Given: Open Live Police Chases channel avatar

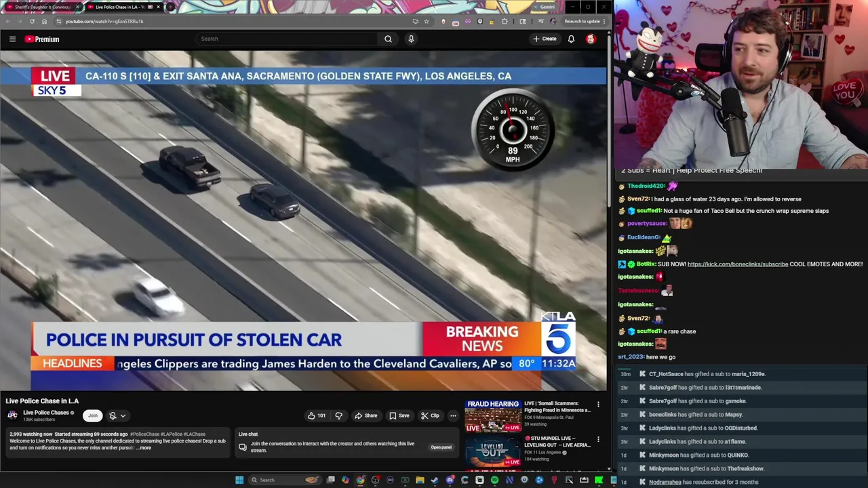Looking at the screenshot, I should click(12, 415).
